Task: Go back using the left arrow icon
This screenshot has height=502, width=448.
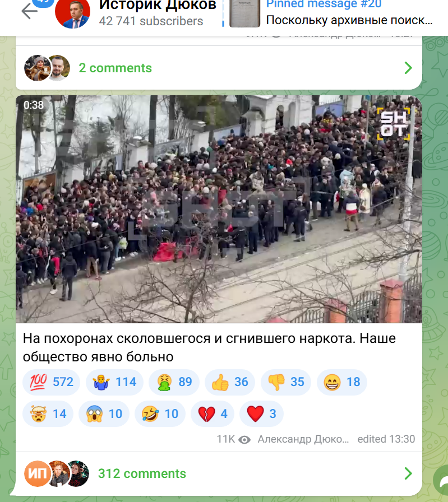Action: 30,11
